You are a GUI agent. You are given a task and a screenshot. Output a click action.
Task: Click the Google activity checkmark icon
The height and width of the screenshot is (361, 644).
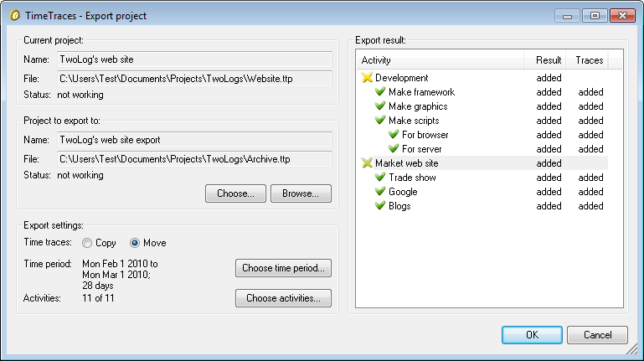(x=380, y=192)
